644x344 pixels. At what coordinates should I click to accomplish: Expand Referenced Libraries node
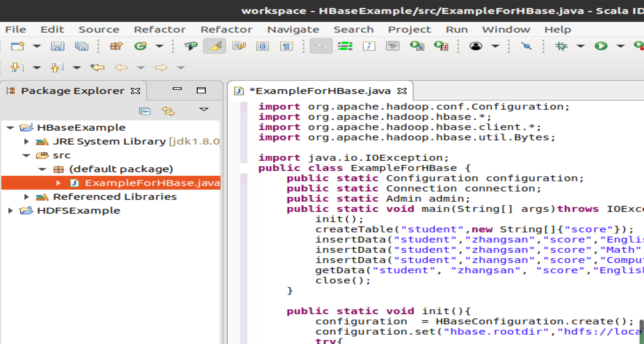[26, 197]
